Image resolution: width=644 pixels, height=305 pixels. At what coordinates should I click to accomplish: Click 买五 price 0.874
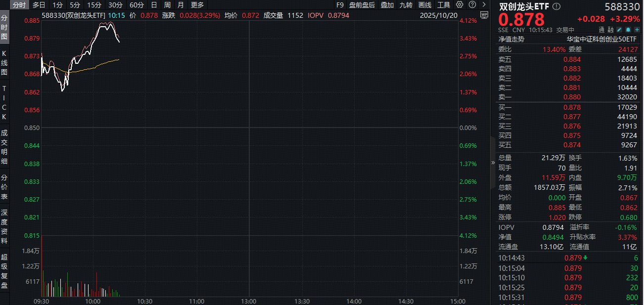click(572, 145)
